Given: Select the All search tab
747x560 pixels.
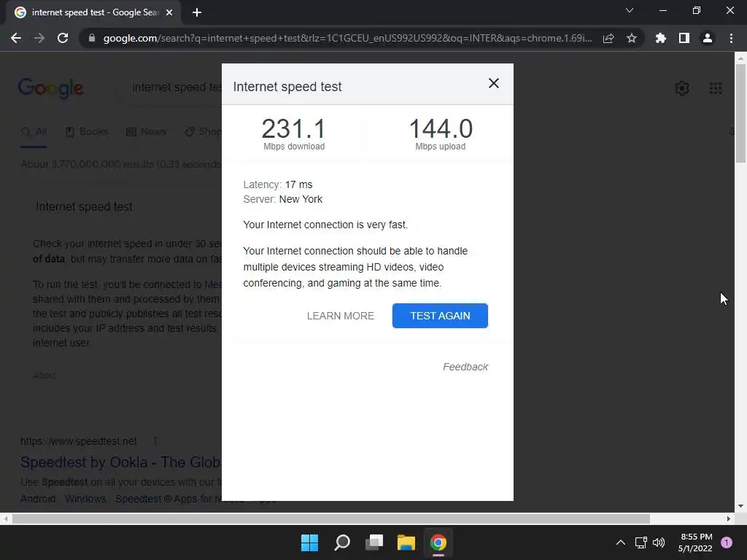Looking at the screenshot, I should pos(34,131).
